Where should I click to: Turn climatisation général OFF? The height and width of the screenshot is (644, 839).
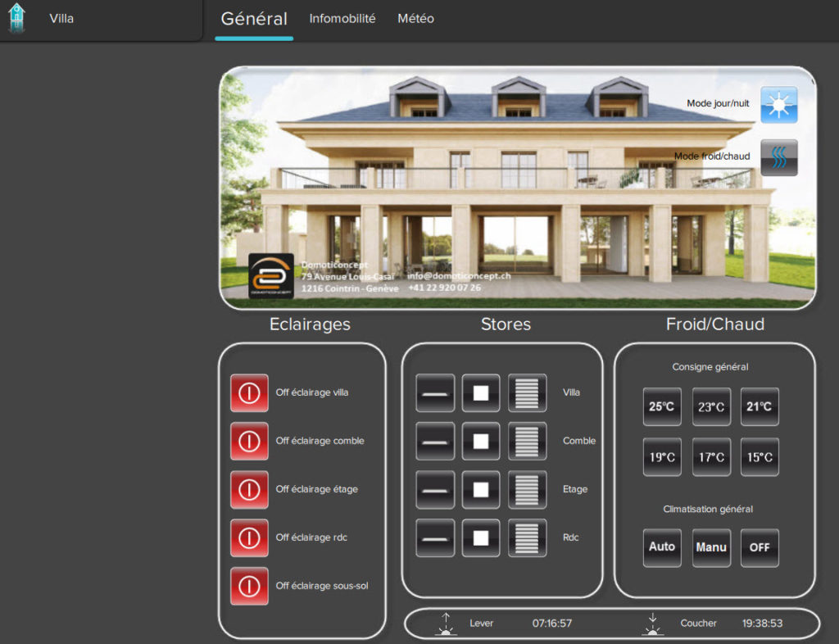pyautogui.click(x=760, y=547)
